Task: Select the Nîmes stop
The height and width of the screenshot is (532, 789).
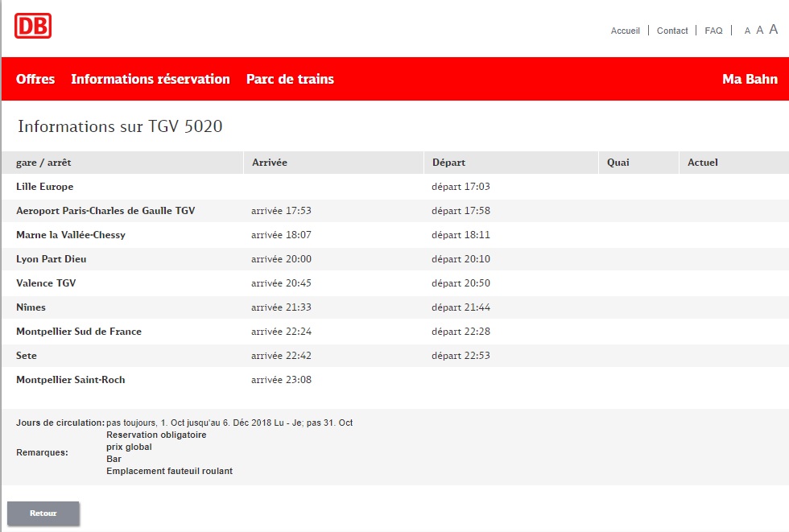Action: coord(31,307)
